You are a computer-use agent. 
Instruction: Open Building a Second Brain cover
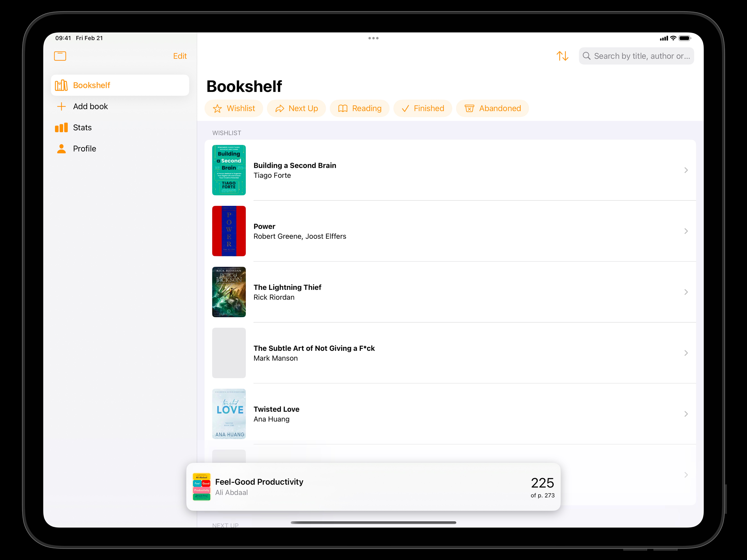pyautogui.click(x=229, y=170)
